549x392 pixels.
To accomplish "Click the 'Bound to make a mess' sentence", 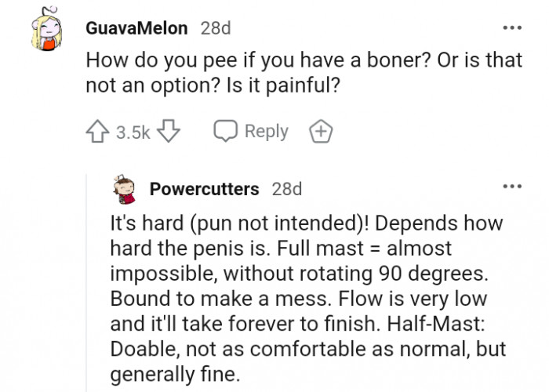I will click(x=196, y=299).
